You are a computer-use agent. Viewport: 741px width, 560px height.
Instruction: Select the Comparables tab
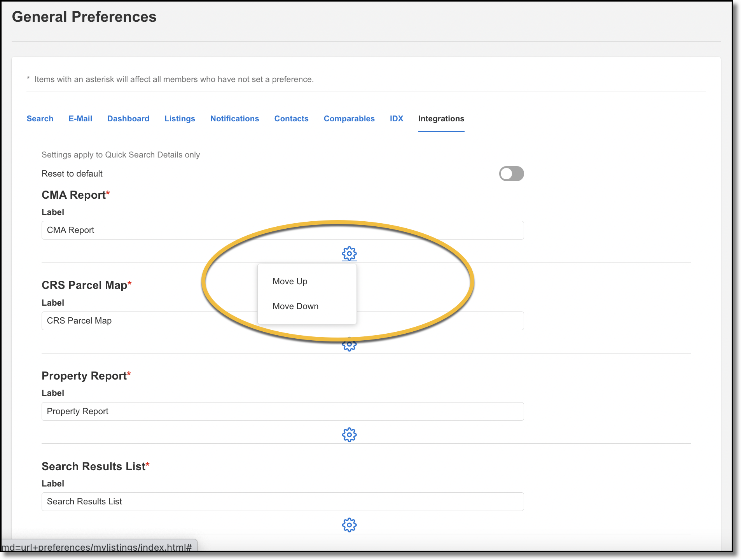pos(349,119)
